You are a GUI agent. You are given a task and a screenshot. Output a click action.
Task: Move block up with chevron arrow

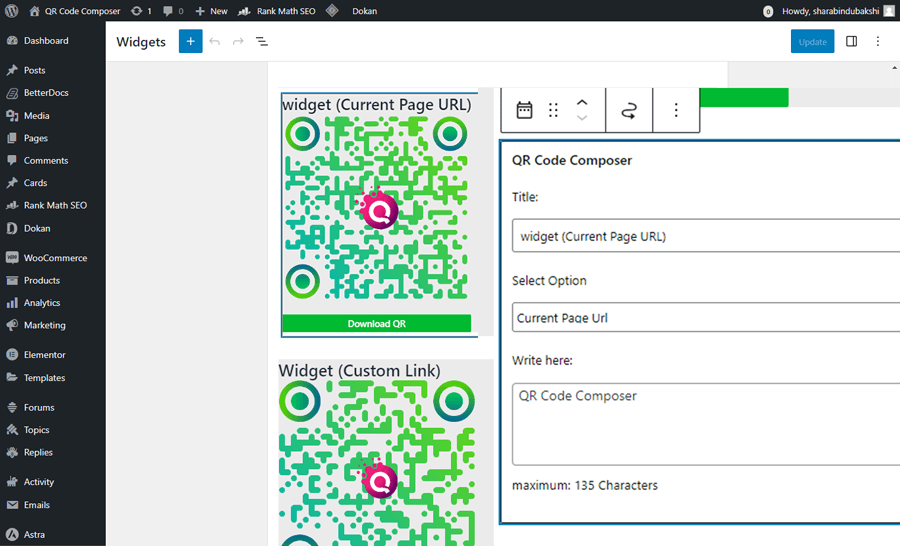[x=582, y=102]
